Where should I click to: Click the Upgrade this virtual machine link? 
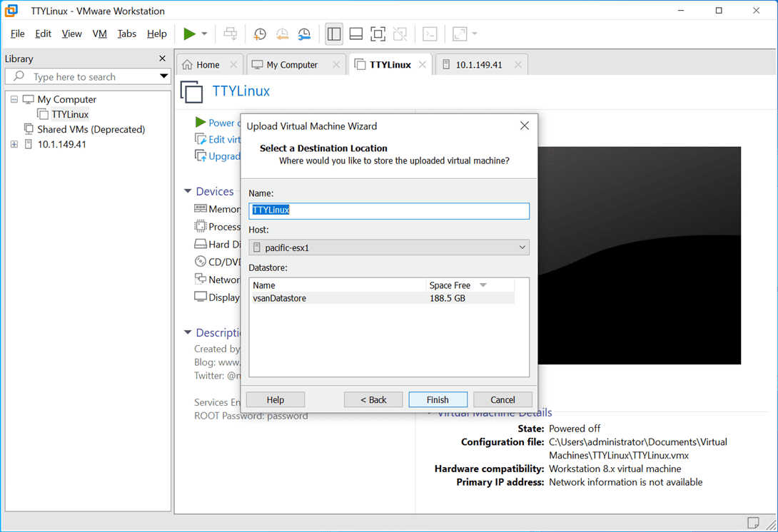[217, 156]
